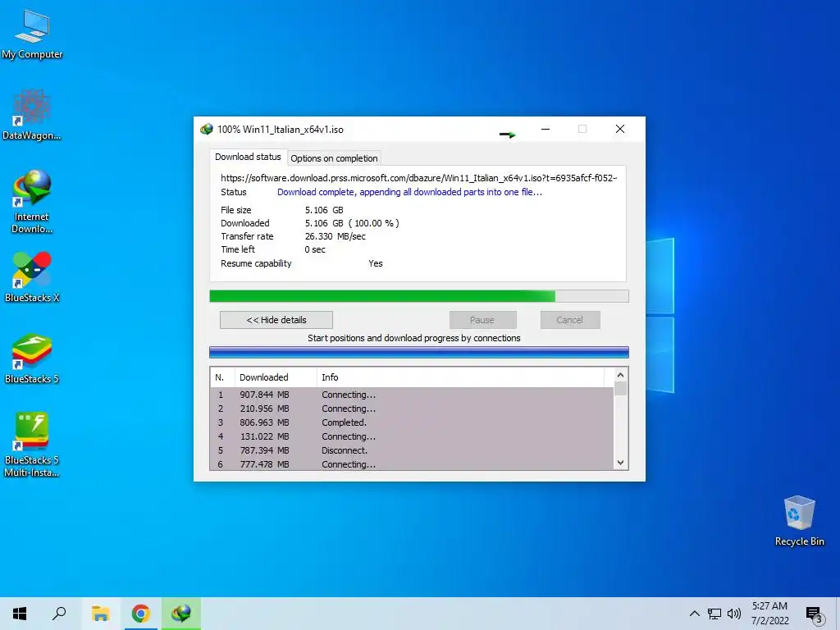Switch to the Download status tab
Viewport: 840px width, 630px height.
(248, 157)
